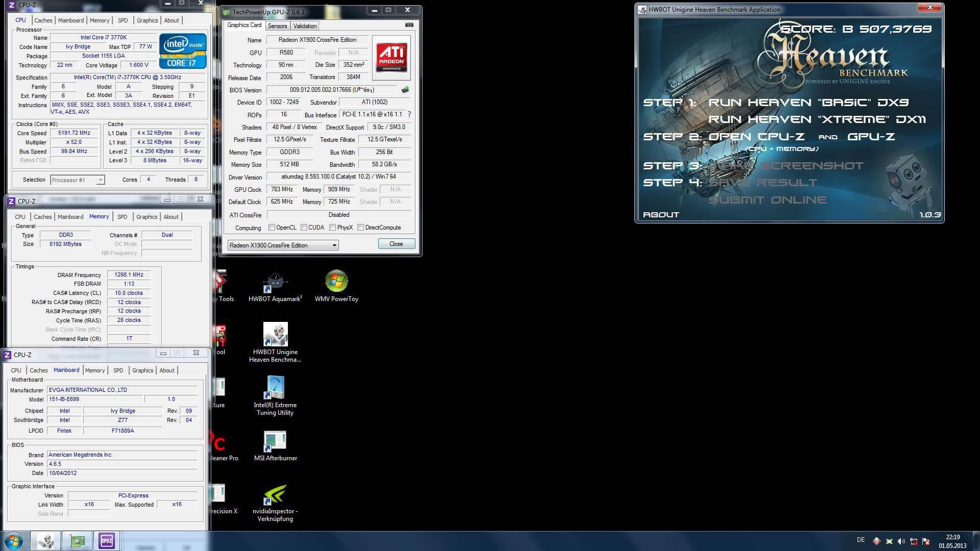Click the Core Voltage 1.600 V value
This screenshot has width=980, height=551.
coord(139,65)
